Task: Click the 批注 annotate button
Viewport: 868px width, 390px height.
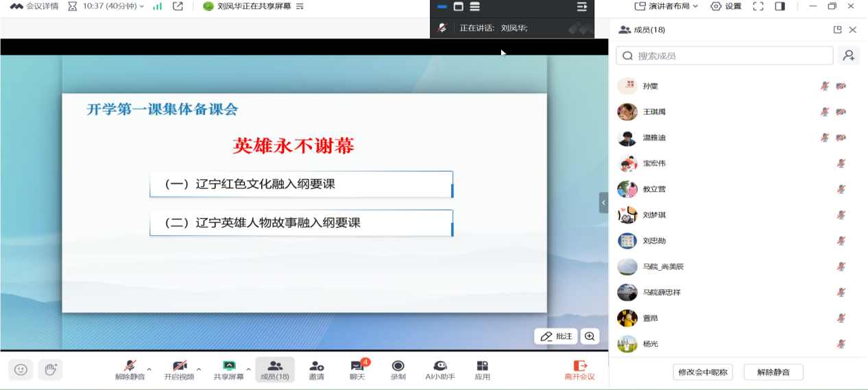Action: (556, 337)
